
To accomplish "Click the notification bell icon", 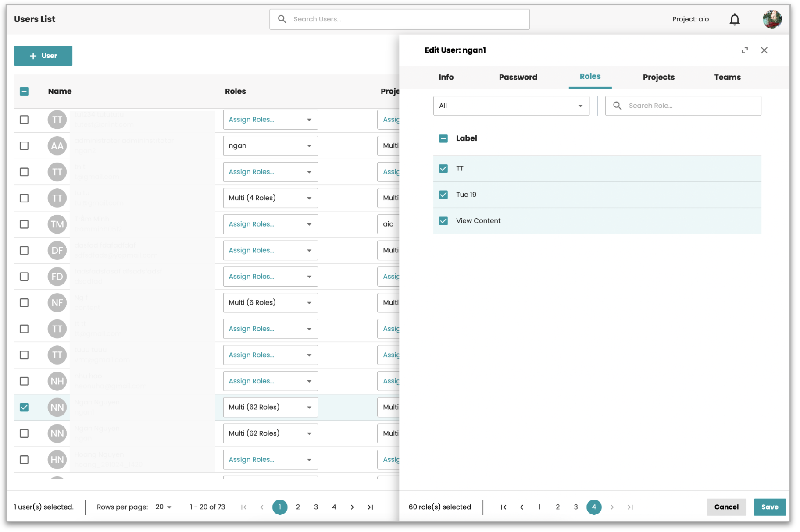I will tap(734, 19).
